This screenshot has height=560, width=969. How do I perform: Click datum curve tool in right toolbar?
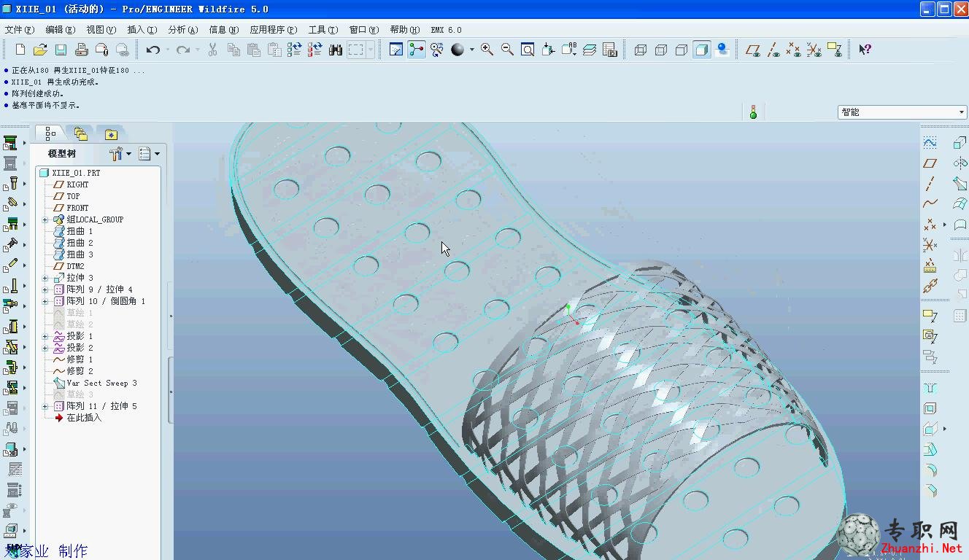[930, 204]
